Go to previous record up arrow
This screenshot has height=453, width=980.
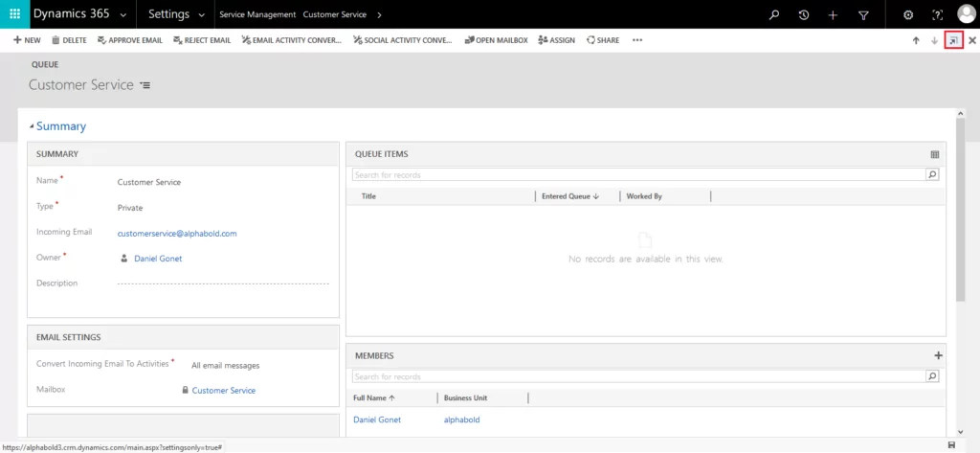tap(916, 40)
